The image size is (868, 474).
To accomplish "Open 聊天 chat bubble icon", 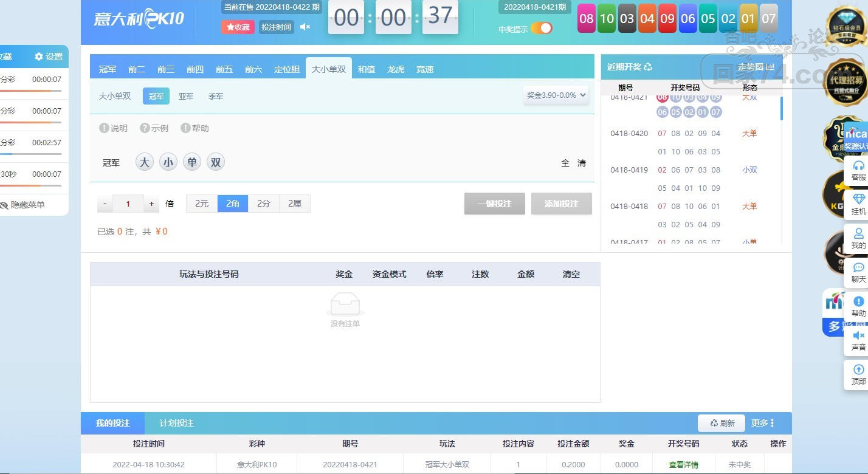I will pyautogui.click(x=858, y=267).
